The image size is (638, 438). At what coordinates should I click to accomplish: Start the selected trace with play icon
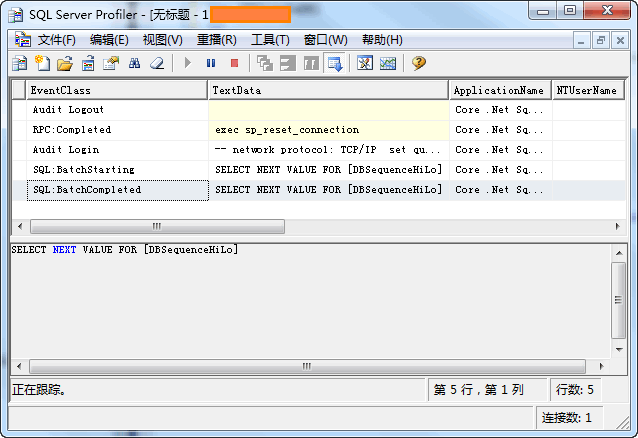coord(188,63)
